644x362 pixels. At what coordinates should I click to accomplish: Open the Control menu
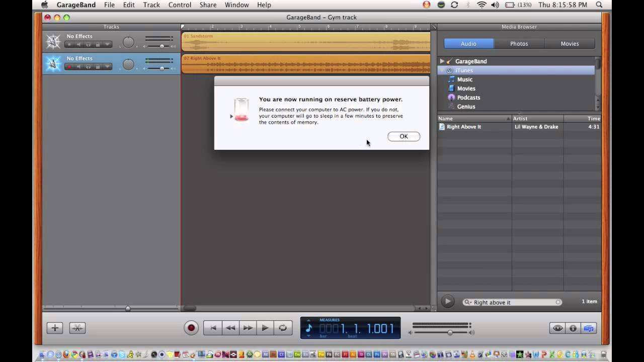(180, 5)
